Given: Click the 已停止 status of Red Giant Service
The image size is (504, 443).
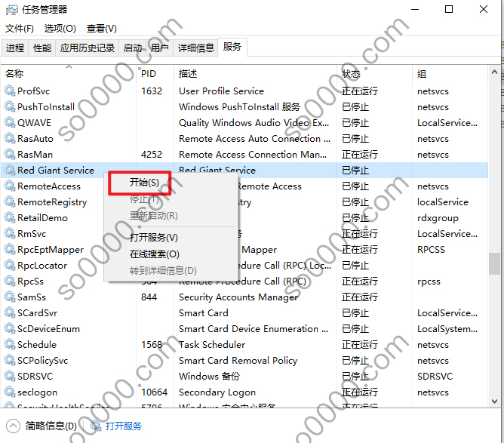Looking at the screenshot, I should pyautogui.click(x=355, y=170).
